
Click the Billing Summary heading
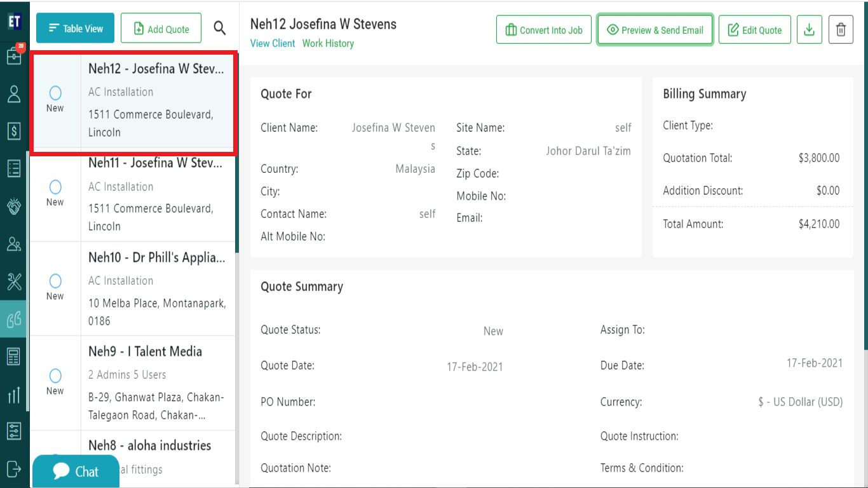(705, 94)
